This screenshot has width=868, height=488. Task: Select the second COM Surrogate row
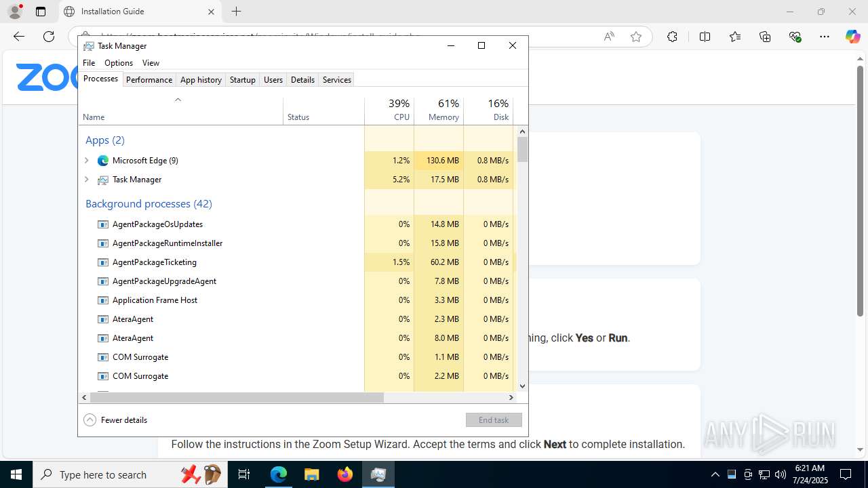click(298, 376)
